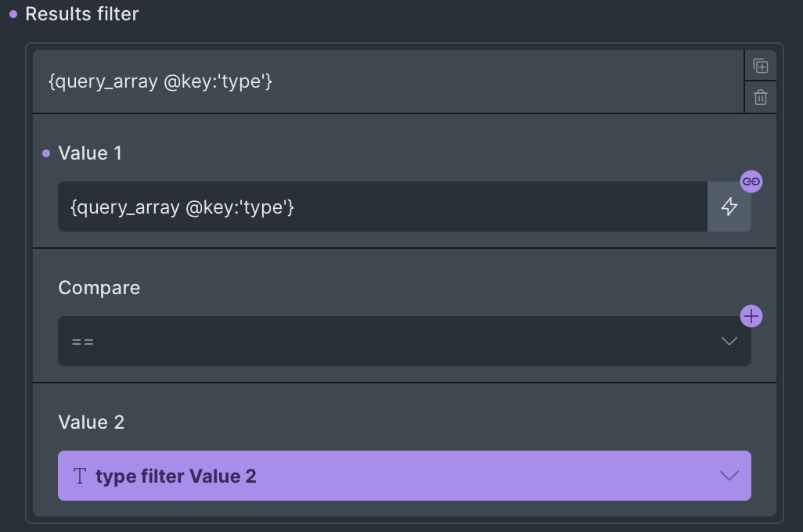The image size is (803, 532).
Task: Select the == operator text
Action: [83, 342]
